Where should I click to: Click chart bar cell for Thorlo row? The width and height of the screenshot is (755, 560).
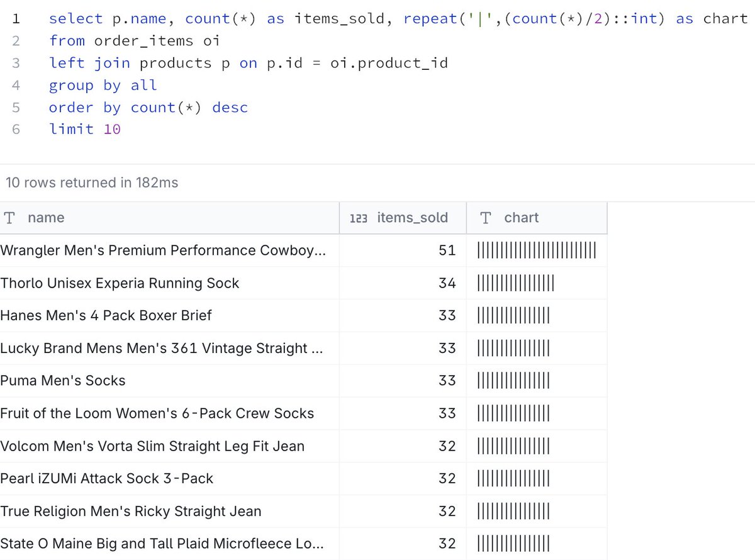point(537,283)
